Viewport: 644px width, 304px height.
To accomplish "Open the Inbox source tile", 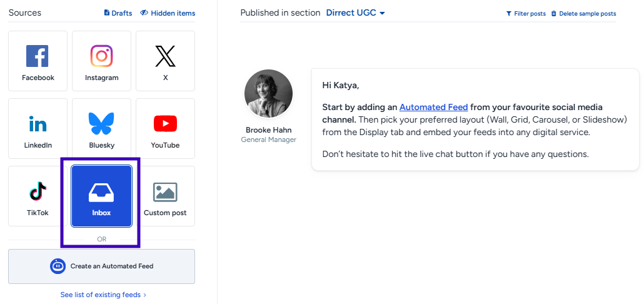I will (x=101, y=196).
